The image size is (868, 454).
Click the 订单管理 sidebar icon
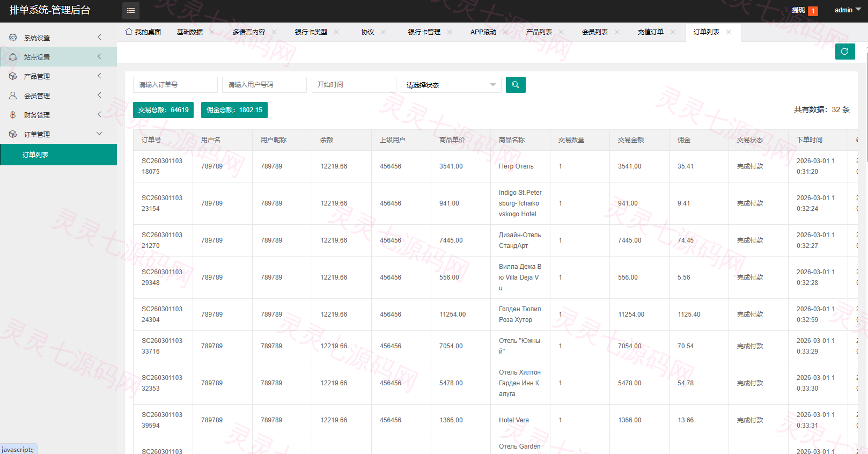tap(13, 134)
